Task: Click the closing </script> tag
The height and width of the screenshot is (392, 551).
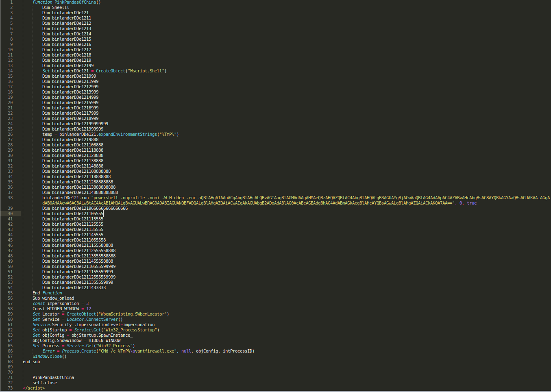Action: [x=34, y=388]
